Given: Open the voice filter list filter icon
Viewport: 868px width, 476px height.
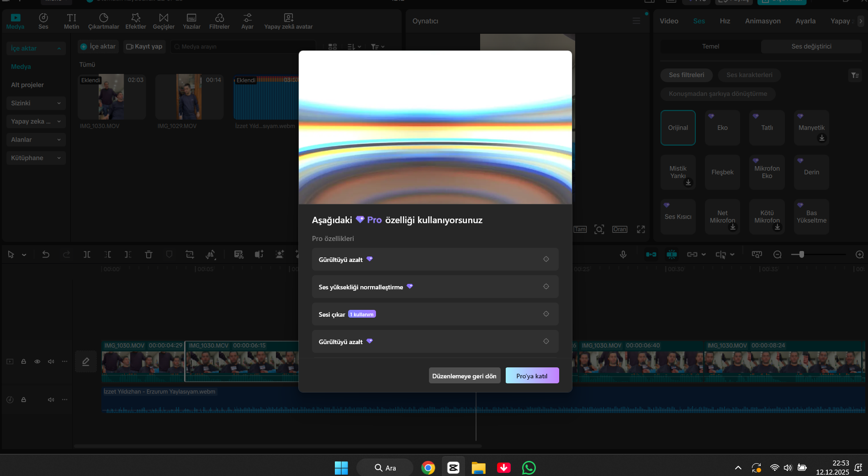Looking at the screenshot, I should 855,75.
